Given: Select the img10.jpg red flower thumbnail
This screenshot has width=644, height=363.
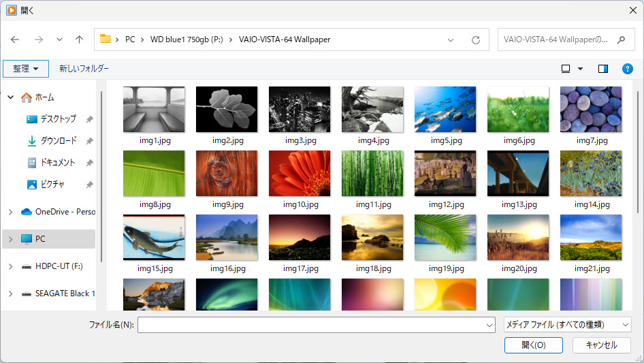Looking at the screenshot, I should click(300, 173).
